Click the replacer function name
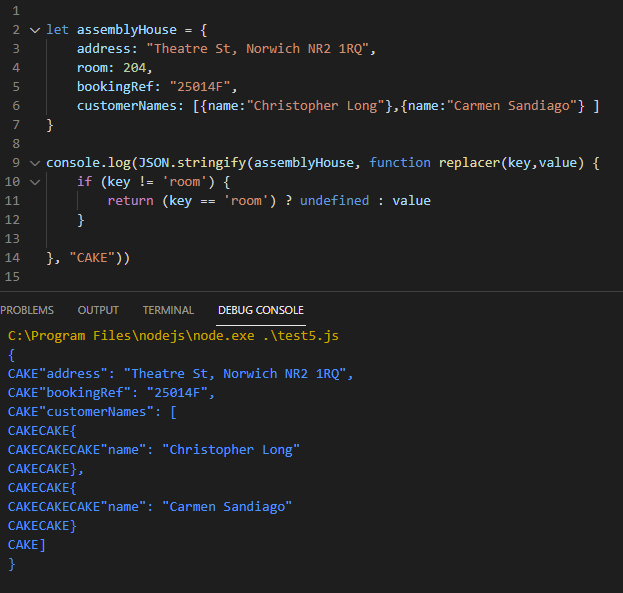 [469, 163]
